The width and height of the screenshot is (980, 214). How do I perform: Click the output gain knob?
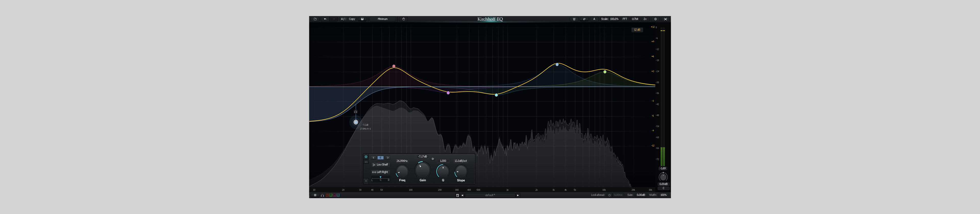coord(663,177)
